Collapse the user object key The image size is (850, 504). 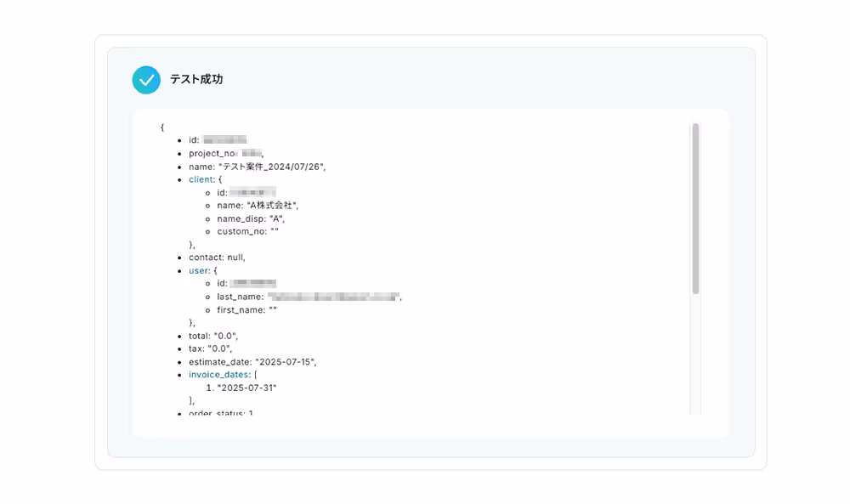(x=199, y=270)
